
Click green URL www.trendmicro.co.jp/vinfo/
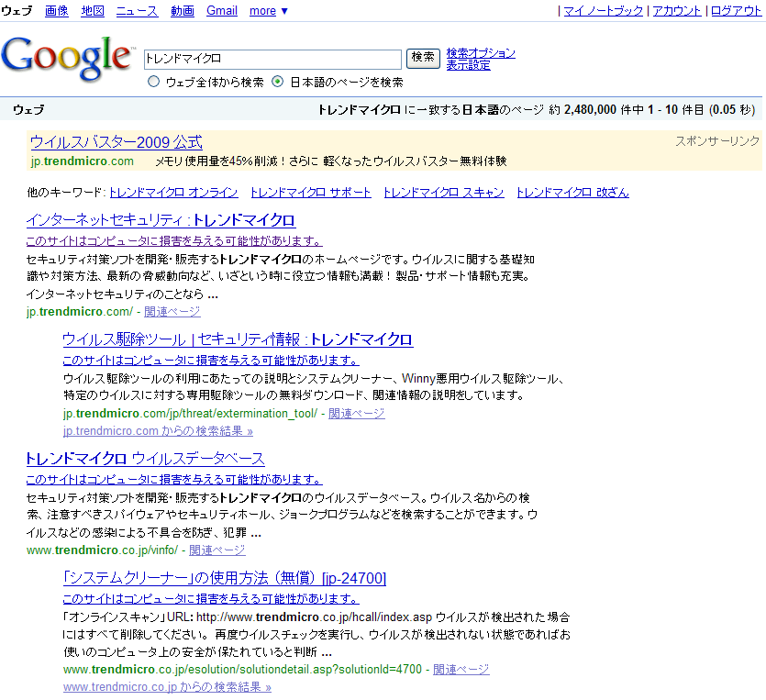(x=102, y=550)
